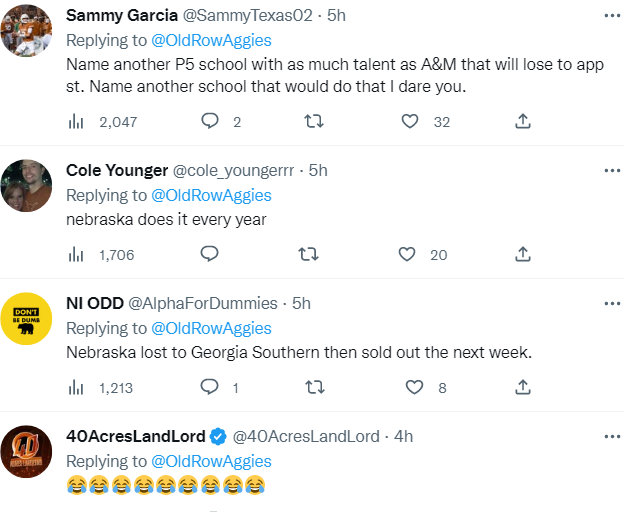Open more options for 40AcresLandLord's tweet
This screenshot has height=512, width=624.
click(x=611, y=436)
